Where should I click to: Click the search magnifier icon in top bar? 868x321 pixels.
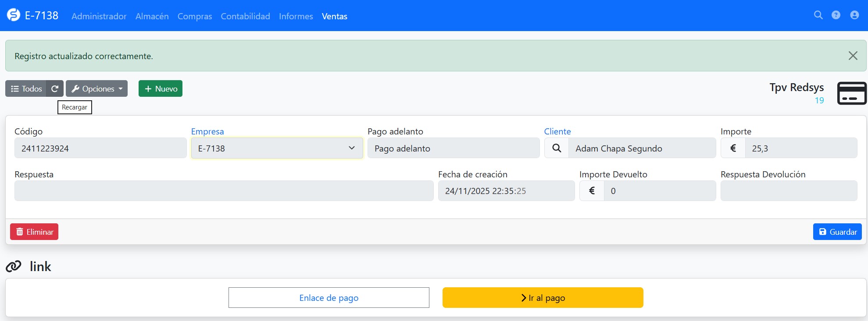tap(818, 15)
